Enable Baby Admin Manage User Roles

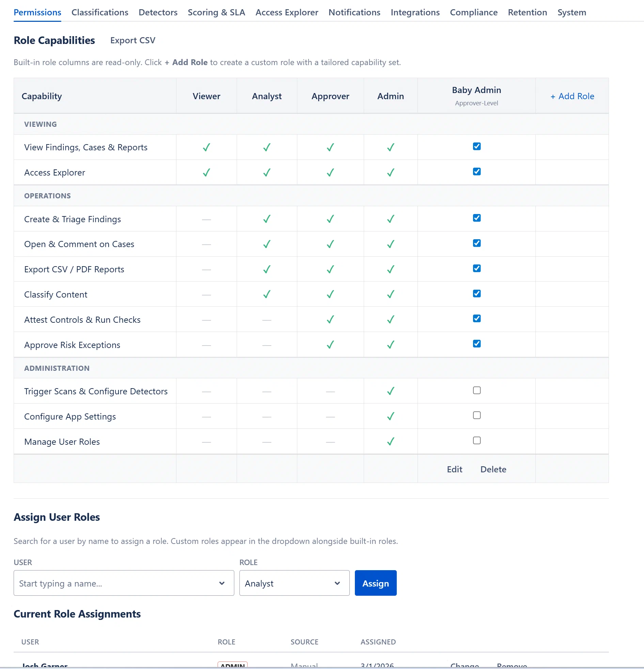(x=476, y=441)
